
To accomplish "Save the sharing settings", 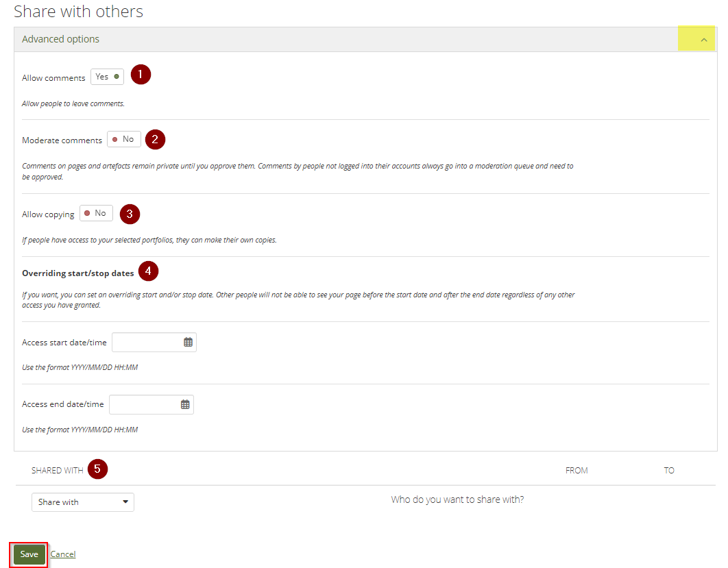I will [29, 554].
